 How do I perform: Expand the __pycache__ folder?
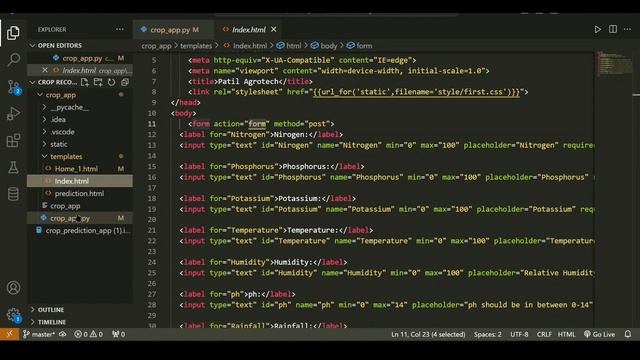pos(69,107)
